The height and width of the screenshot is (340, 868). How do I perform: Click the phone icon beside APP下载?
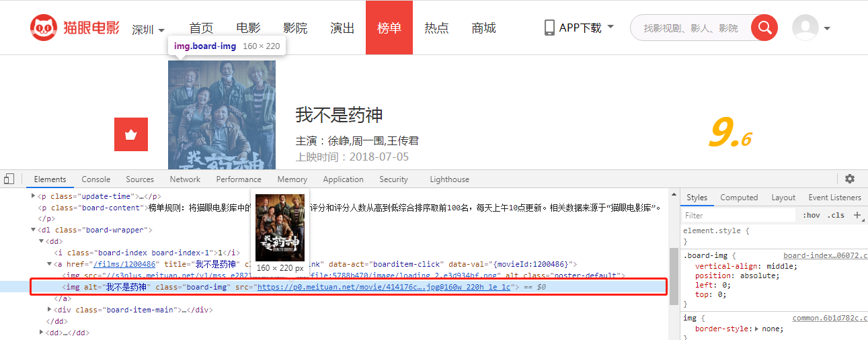click(x=549, y=28)
